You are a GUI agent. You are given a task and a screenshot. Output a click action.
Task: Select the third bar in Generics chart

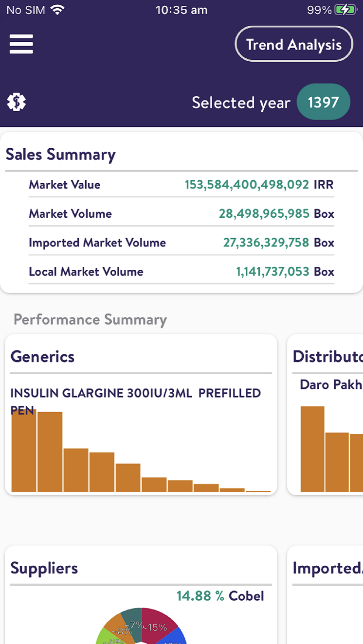click(x=76, y=470)
